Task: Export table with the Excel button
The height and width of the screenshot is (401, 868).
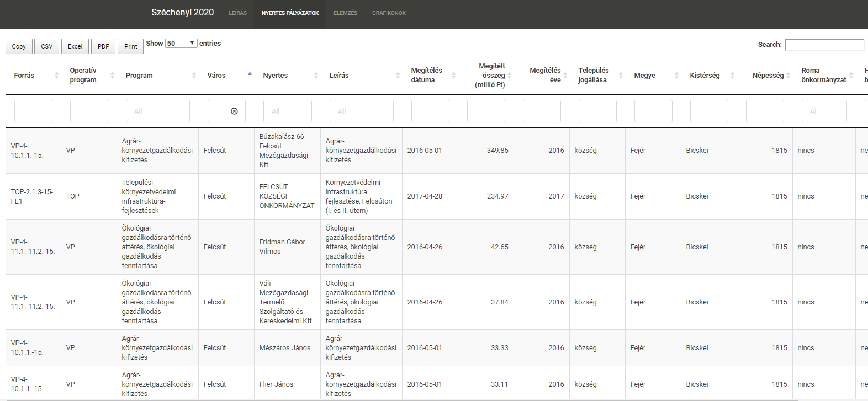Action: tap(75, 46)
